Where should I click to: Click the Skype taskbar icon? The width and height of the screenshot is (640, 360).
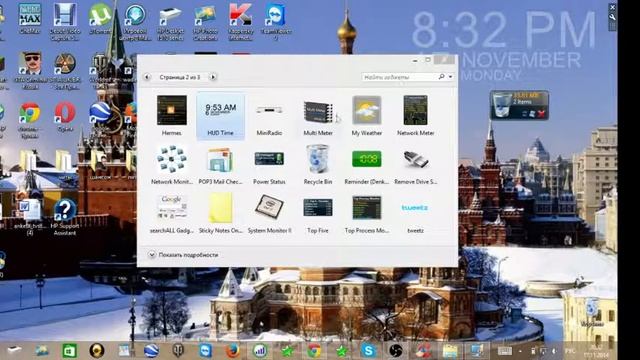pos(368,350)
